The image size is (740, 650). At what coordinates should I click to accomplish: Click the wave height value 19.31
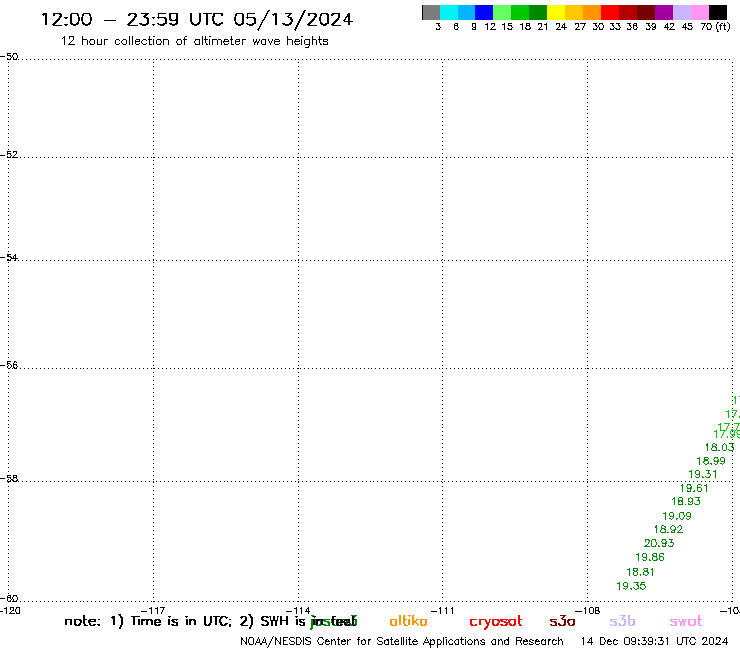pos(703,474)
